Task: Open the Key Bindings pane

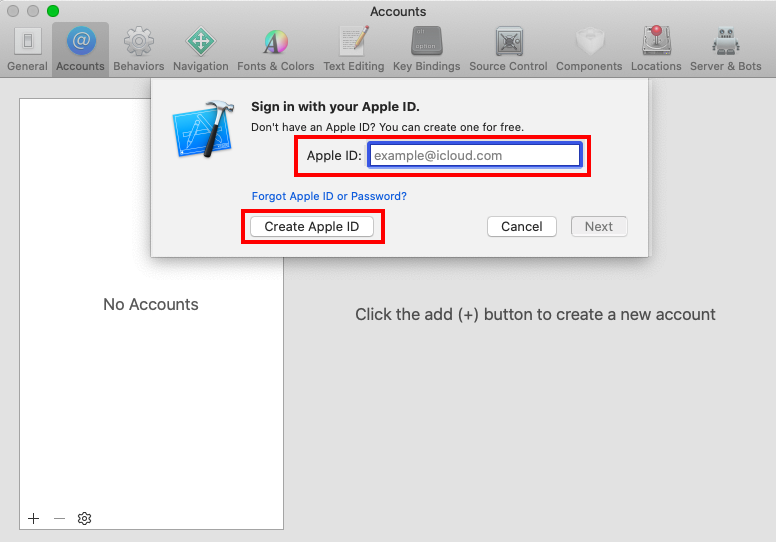Action: click(427, 49)
